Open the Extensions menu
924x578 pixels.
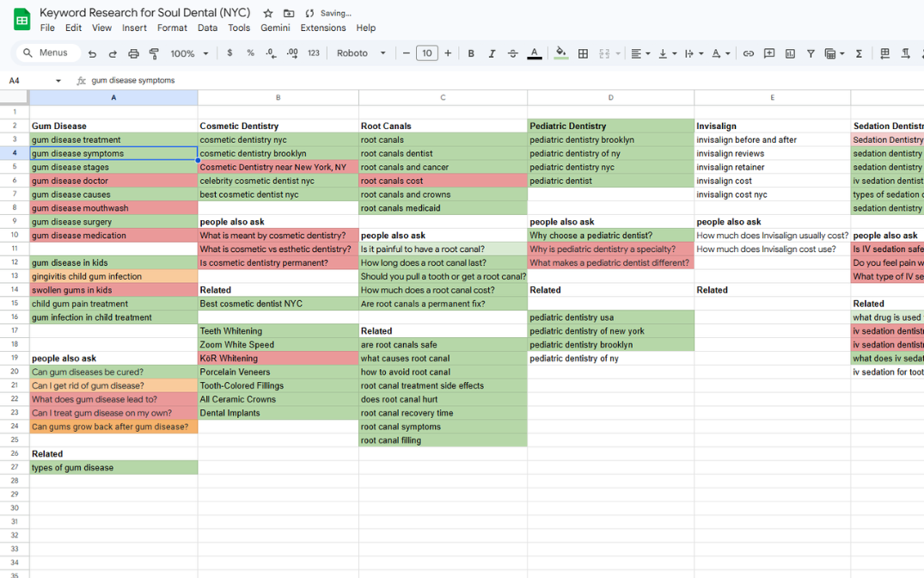click(323, 28)
